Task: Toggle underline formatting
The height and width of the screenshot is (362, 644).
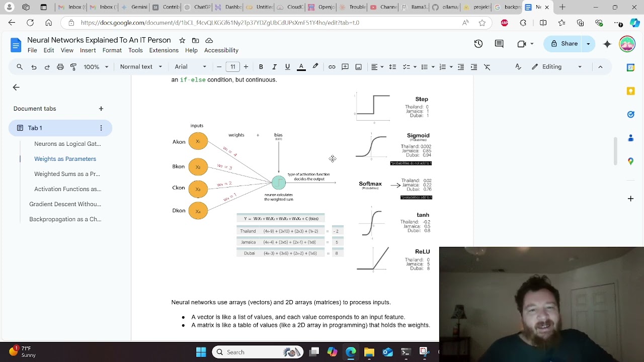Action: tap(287, 67)
